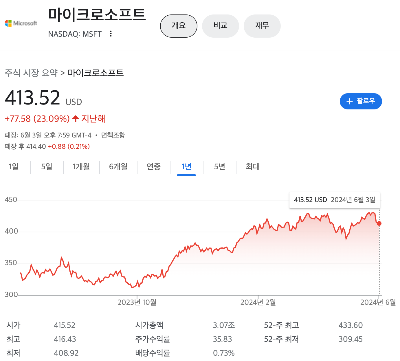
Task: Click the 최저 value 408.92
Action: point(66,353)
